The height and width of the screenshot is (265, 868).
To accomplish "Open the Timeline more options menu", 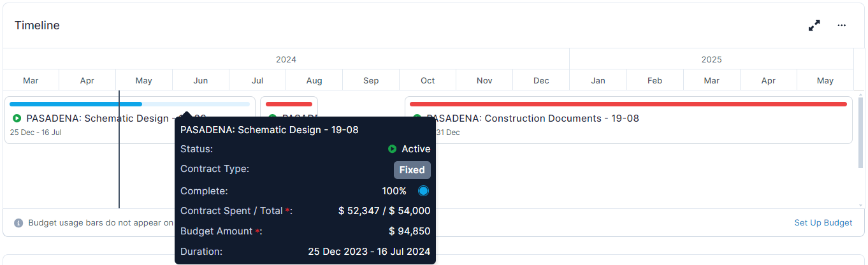I will pos(841,25).
